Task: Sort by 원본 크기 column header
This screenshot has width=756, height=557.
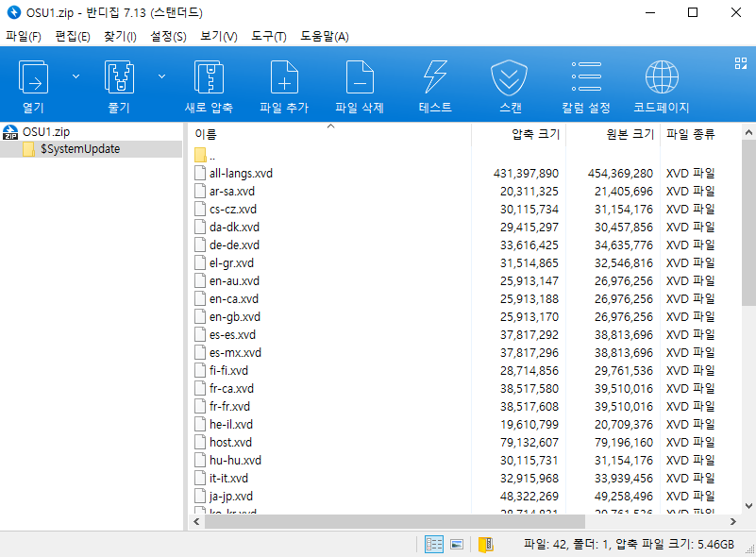Action: [x=630, y=134]
